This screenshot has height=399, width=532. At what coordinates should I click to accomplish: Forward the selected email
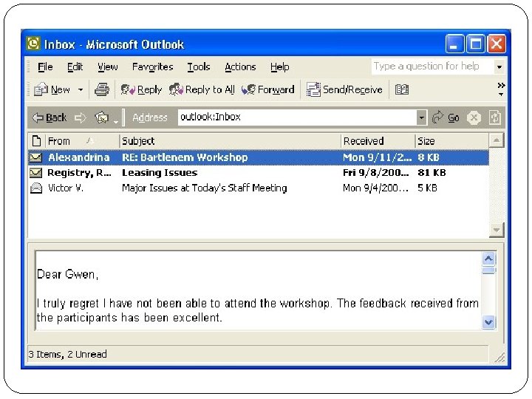click(x=267, y=89)
